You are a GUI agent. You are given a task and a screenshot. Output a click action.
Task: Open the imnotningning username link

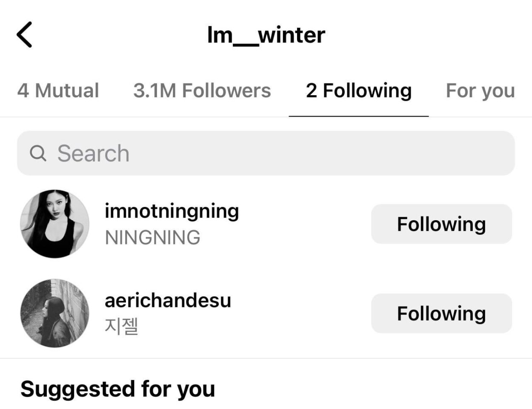coord(172,210)
